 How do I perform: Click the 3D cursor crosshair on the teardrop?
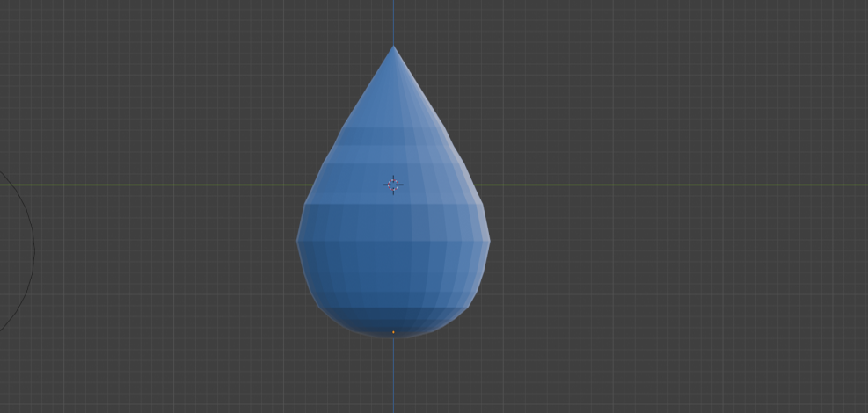pyautogui.click(x=393, y=185)
